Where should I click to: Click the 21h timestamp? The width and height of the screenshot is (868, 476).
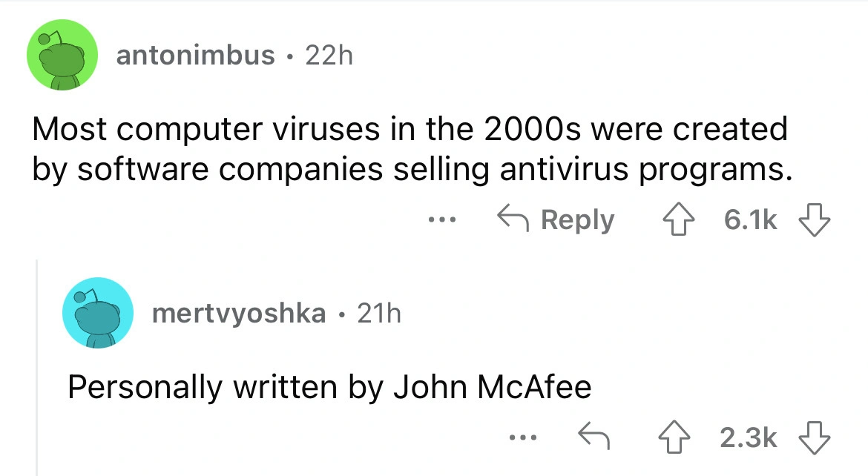pyautogui.click(x=379, y=314)
